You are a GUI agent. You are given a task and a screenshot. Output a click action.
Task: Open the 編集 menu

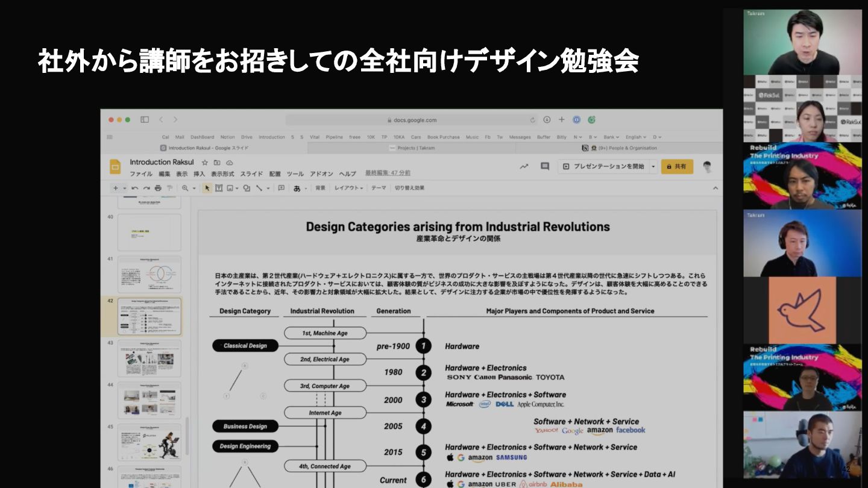[165, 174]
